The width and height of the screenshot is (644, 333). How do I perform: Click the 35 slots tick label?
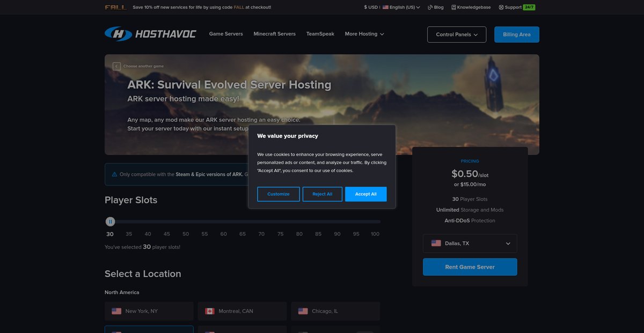pos(129,234)
